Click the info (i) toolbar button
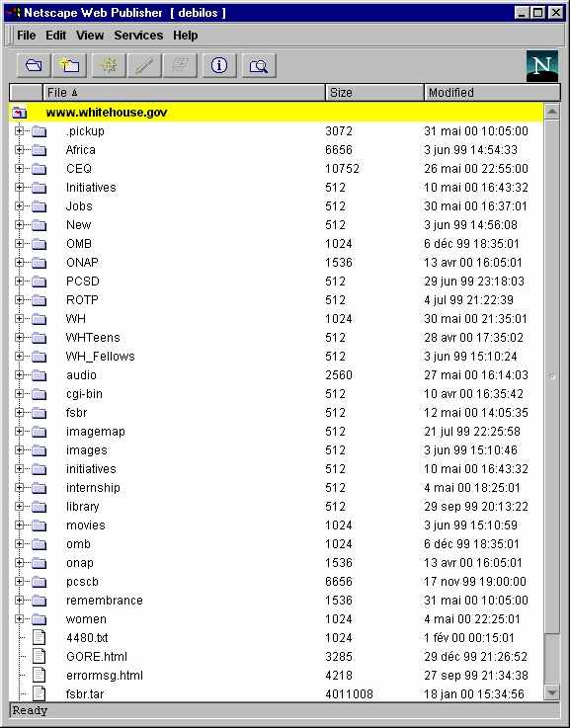Screen dimensions: 570x728 click(219, 65)
